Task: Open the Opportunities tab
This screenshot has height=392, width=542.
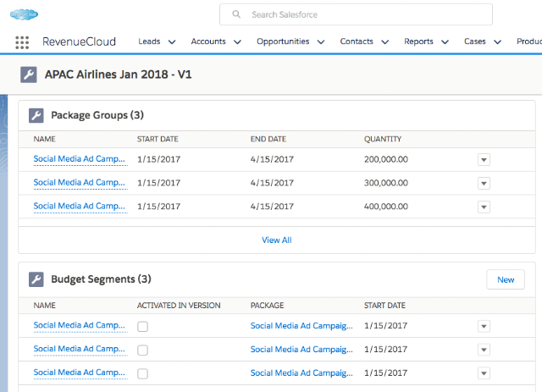Action: (283, 41)
